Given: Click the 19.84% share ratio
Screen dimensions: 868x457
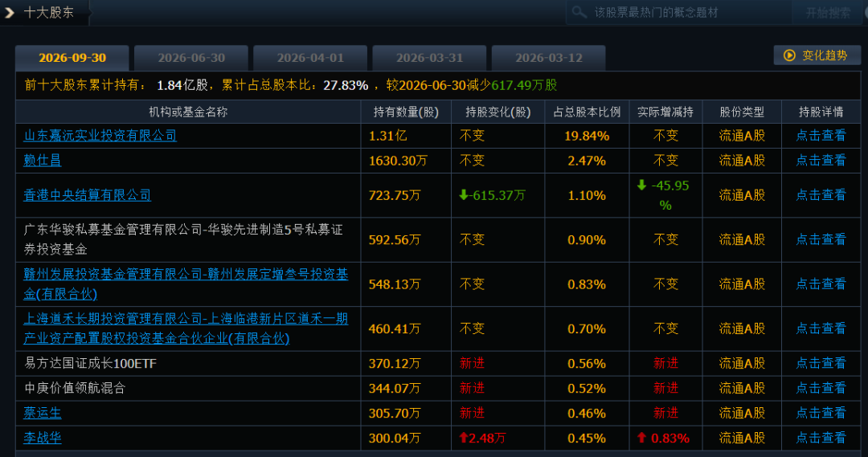Looking at the screenshot, I should 587,136.
